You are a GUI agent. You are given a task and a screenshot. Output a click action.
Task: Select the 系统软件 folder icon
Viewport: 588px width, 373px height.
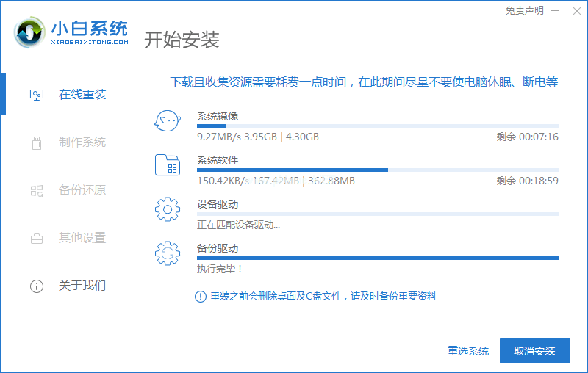pos(168,165)
